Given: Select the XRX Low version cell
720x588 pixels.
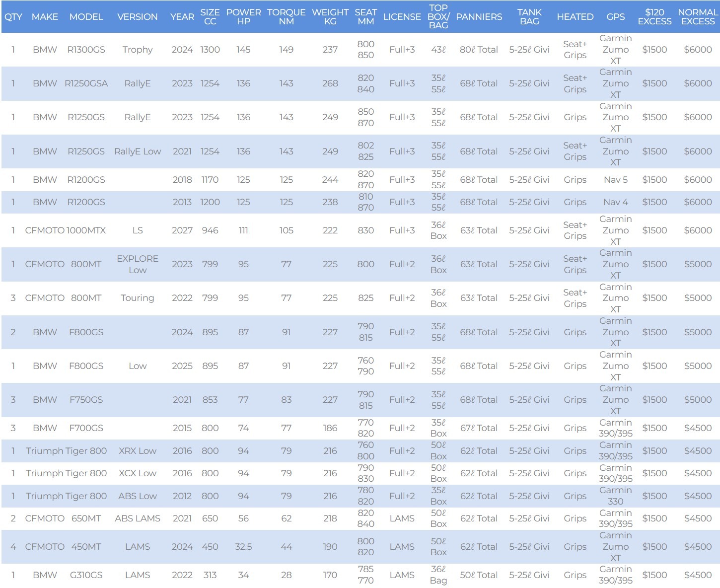Looking at the screenshot, I should coord(138,451).
